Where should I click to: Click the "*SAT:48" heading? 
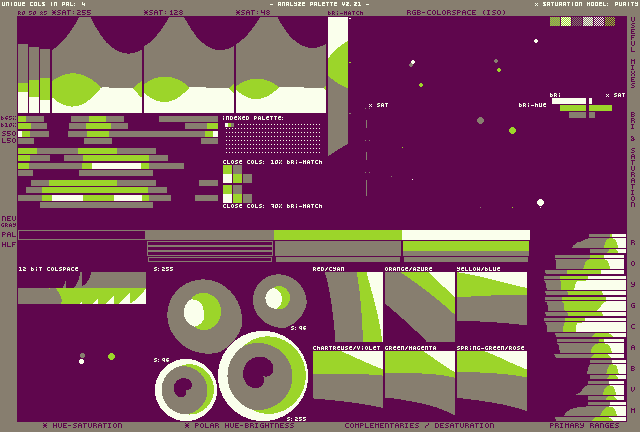pyautogui.click(x=253, y=13)
